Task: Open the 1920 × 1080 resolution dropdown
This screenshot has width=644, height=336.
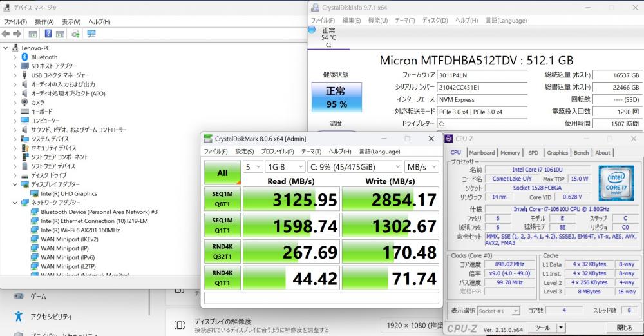Action: (412, 326)
